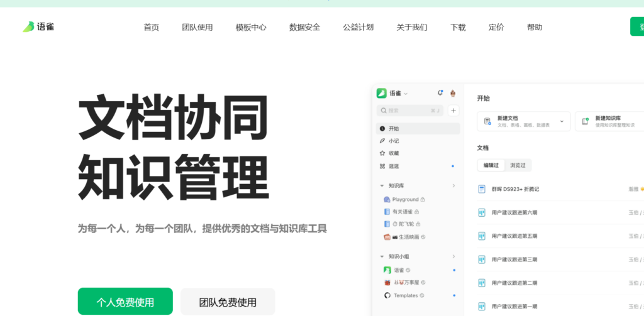Open 模板中心 in the top navigation

[251, 28]
